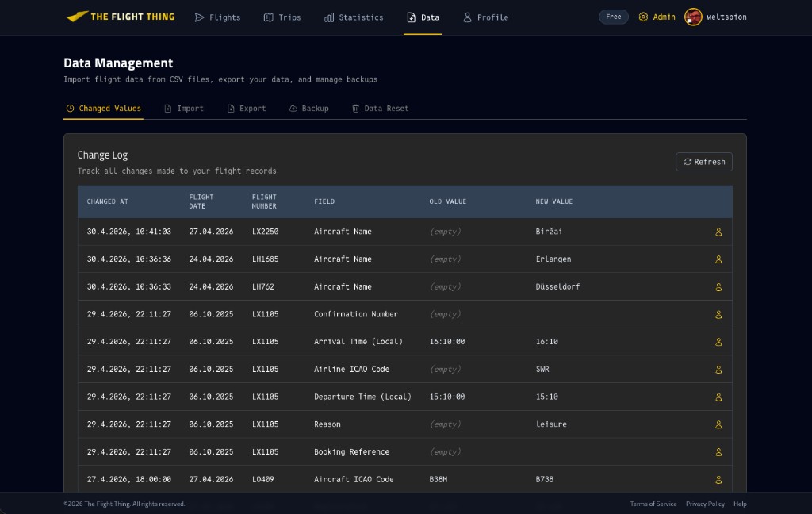Click the Field column header
Screen dimensions: 812x514
(x=324, y=201)
